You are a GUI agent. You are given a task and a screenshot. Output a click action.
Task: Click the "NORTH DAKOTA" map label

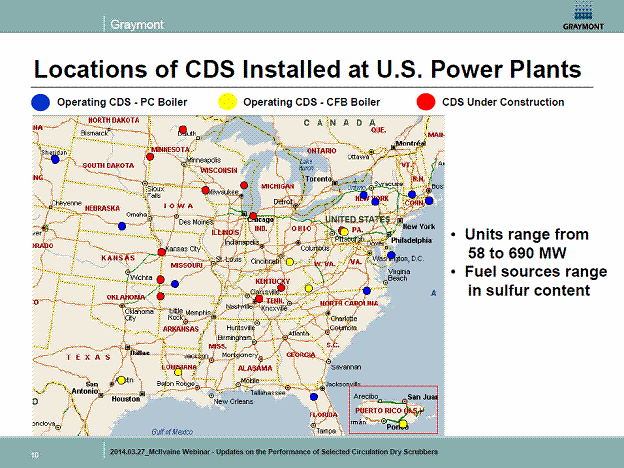tap(114, 120)
